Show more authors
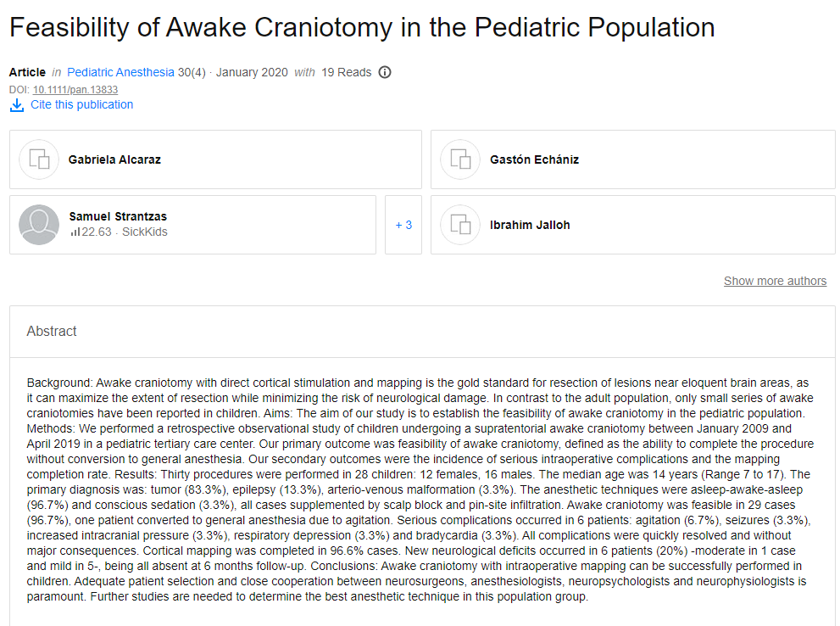This screenshot has width=840, height=626. click(x=775, y=281)
